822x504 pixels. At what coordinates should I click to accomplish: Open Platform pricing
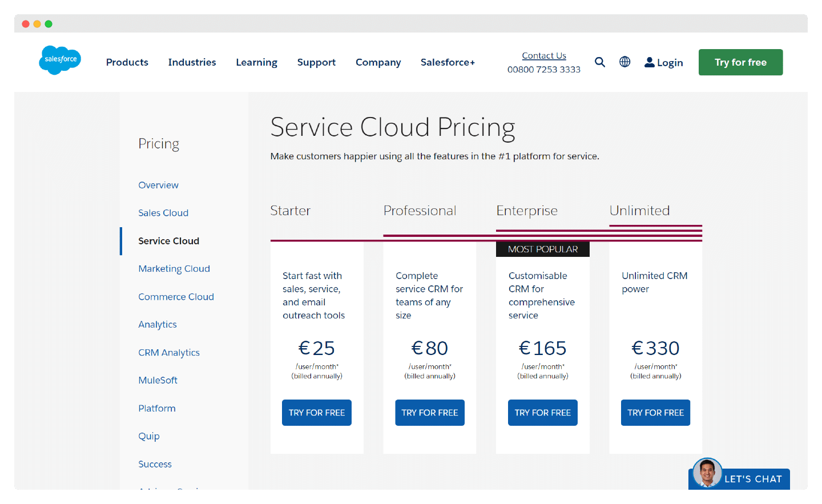click(x=157, y=408)
